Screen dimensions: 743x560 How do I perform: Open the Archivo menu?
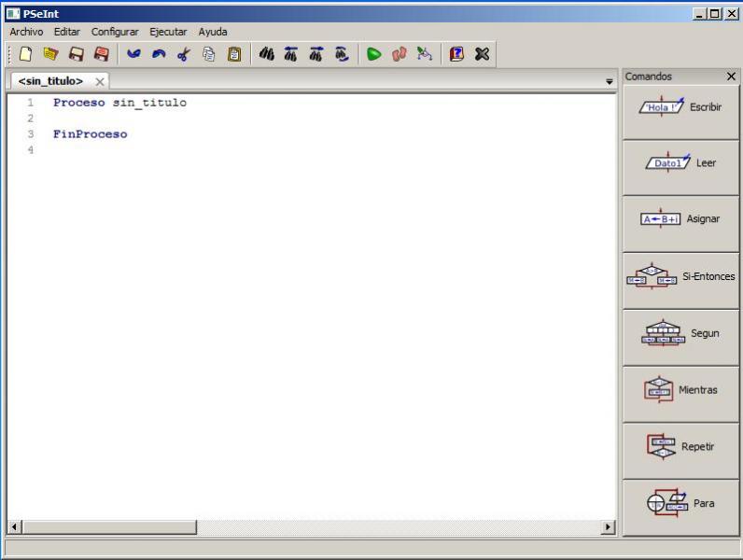(x=26, y=32)
